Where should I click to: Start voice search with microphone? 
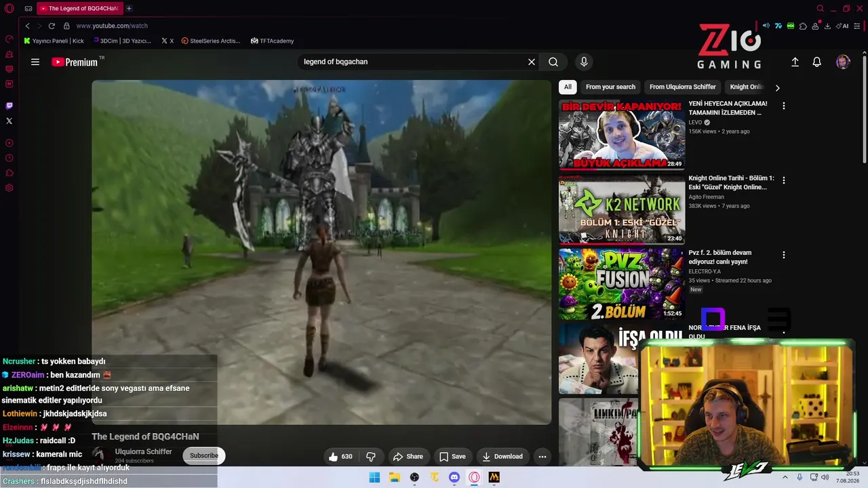(x=584, y=62)
